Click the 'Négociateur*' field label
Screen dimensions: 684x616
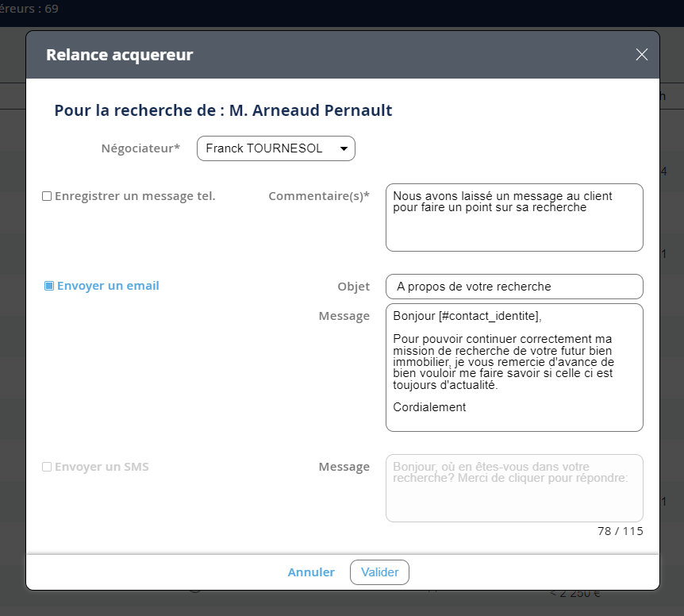[140, 148]
